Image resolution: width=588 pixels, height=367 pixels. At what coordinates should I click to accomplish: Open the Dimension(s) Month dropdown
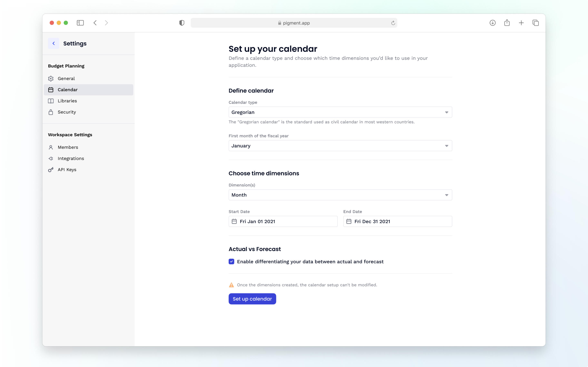coord(340,195)
